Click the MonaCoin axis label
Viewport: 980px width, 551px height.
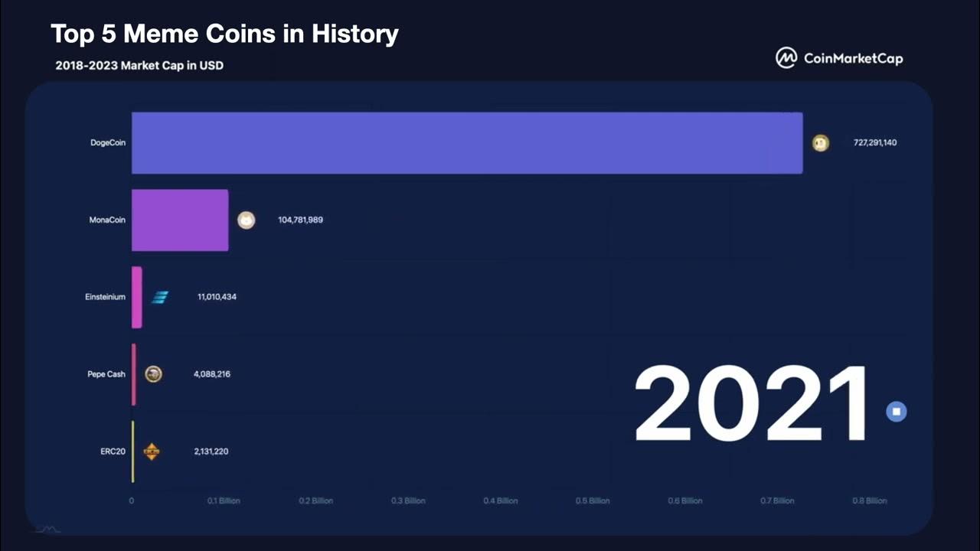tap(107, 220)
